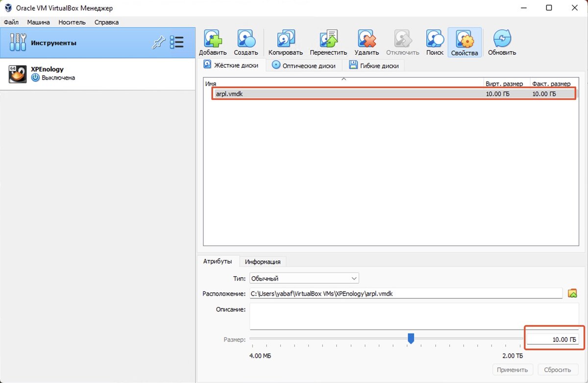Select the XPEnology virtual machine

click(x=98, y=74)
